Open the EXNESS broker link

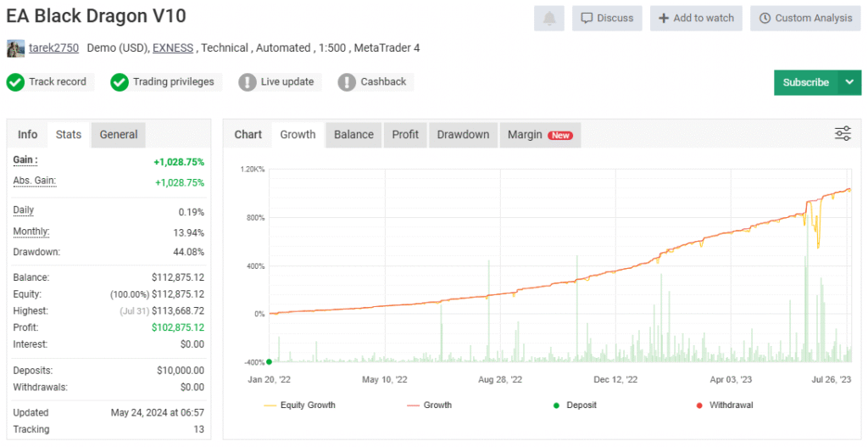point(173,48)
